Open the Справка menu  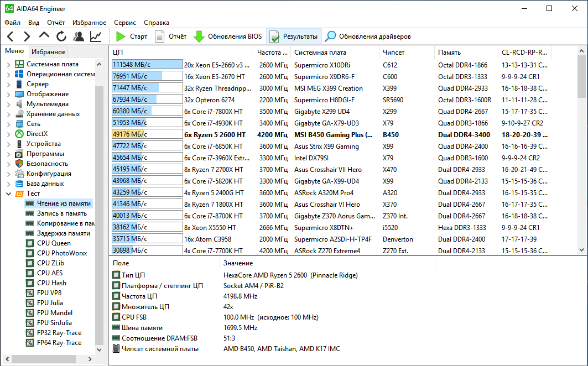pos(157,23)
